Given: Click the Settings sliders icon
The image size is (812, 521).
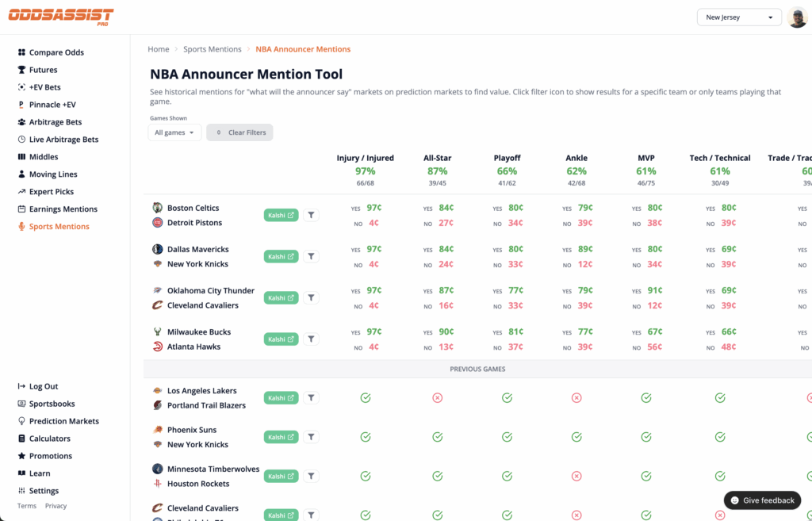Looking at the screenshot, I should [21, 490].
